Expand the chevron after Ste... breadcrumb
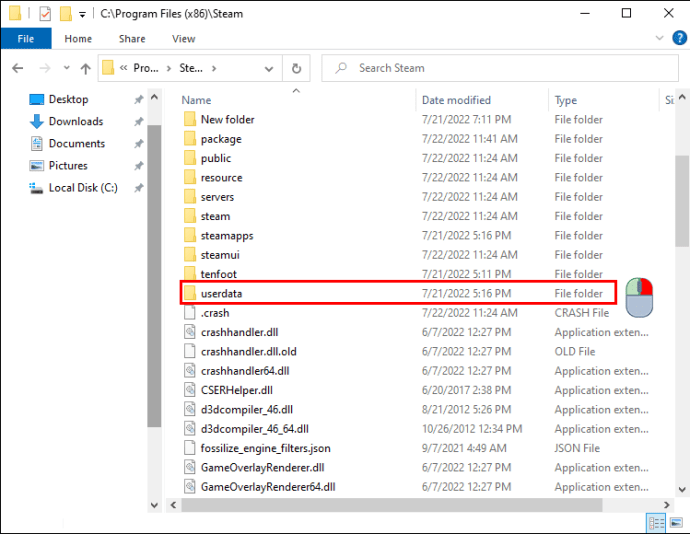This screenshot has height=534, width=690. [214, 68]
